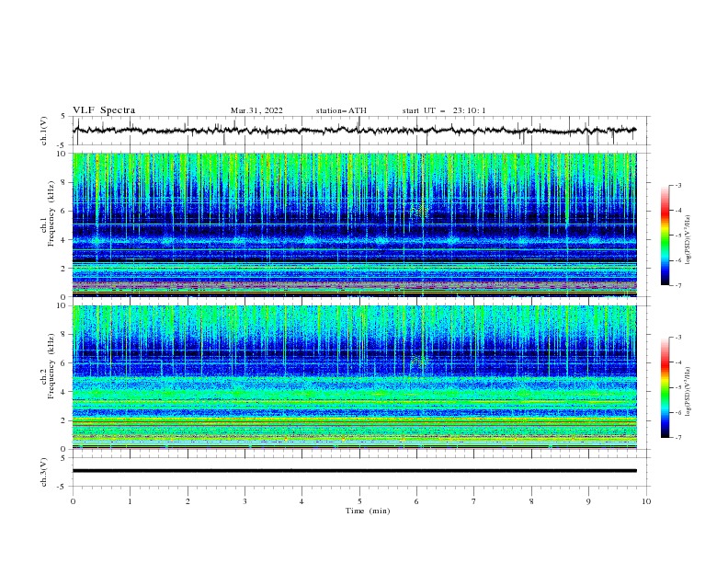Click the ch.2 'Frequency (kHz)' axis label
The image size is (728, 563).
[51, 366]
